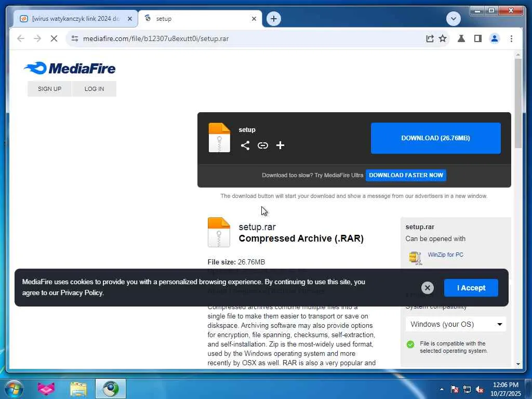Click the browser forward arrow

37,38
